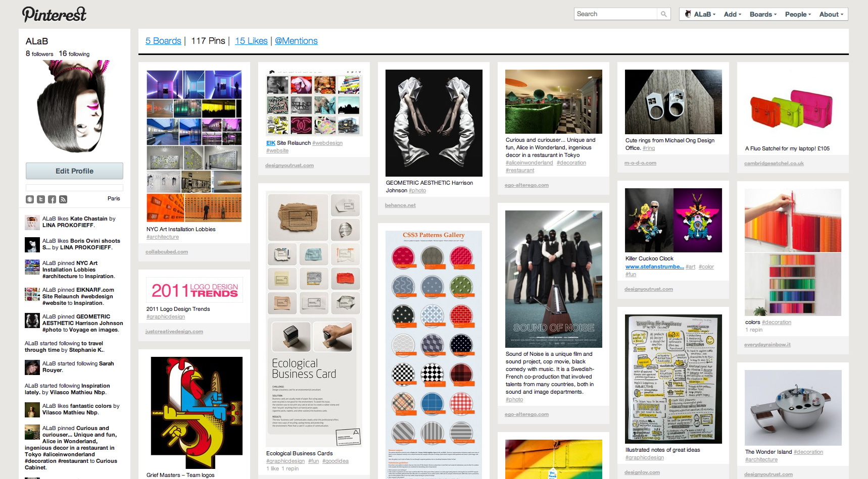Click the Edit Profile button
The height and width of the screenshot is (479, 868).
pos(74,171)
